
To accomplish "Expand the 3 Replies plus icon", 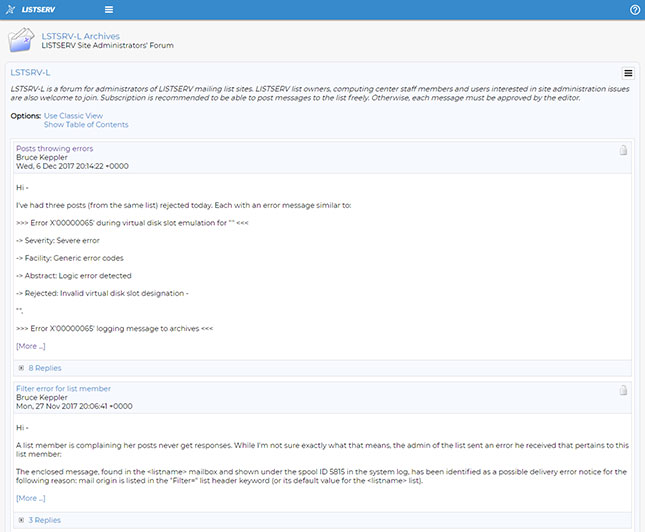I will tap(21, 520).
